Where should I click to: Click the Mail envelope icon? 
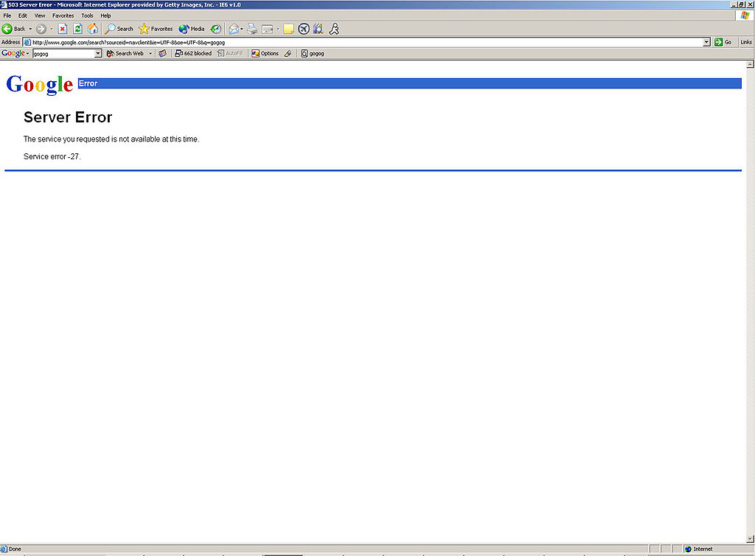pos(234,29)
